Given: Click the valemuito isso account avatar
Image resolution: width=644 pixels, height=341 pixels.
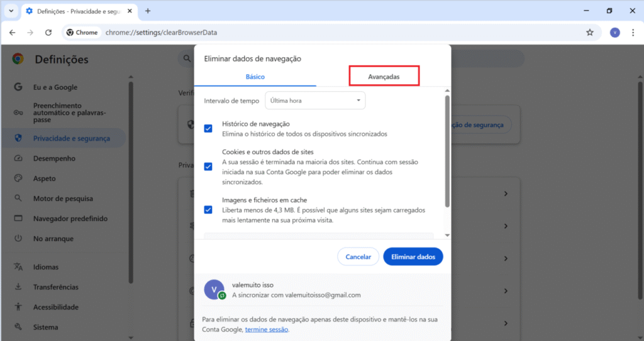Looking at the screenshot, I should 214,290.
